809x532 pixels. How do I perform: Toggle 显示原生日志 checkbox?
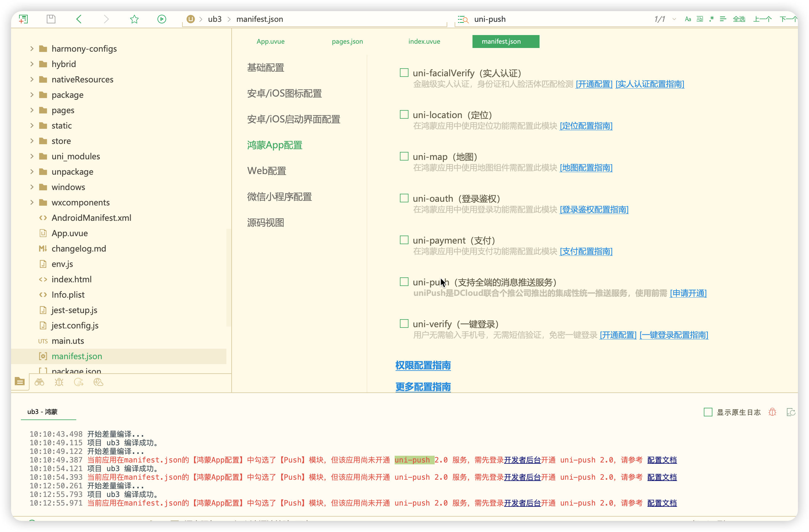(x=708, y=412)
